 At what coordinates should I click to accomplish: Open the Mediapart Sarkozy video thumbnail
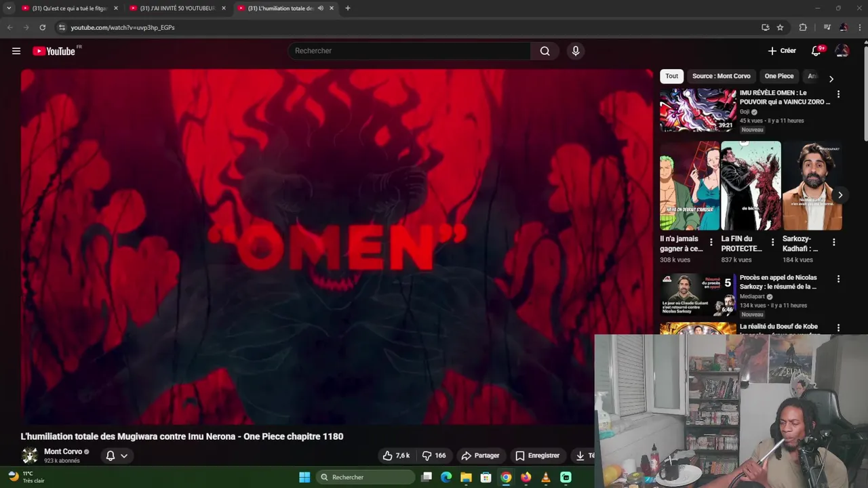point(698,295)
